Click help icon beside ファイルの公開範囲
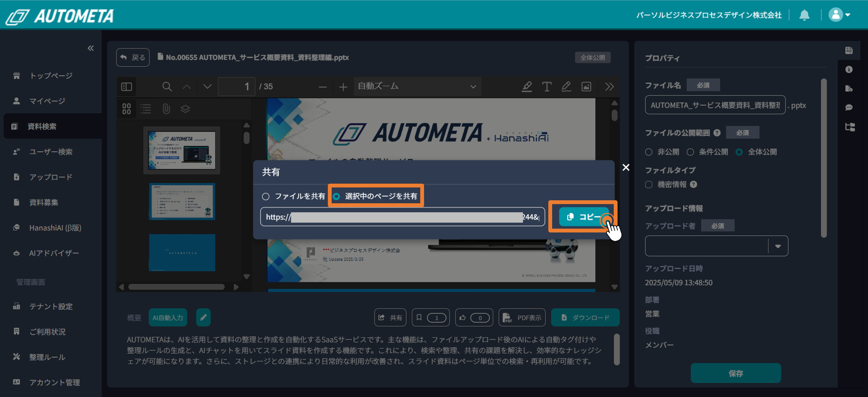 point(717,133)
